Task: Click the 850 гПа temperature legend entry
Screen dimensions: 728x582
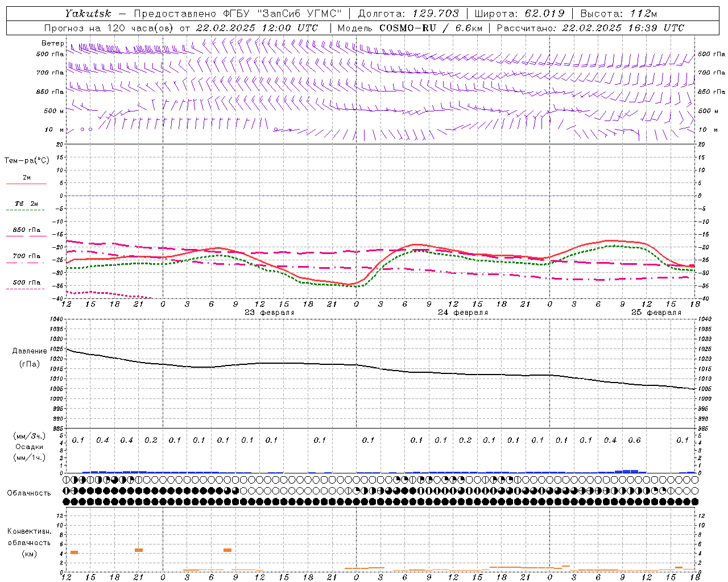Action: [x=27, y=230]
